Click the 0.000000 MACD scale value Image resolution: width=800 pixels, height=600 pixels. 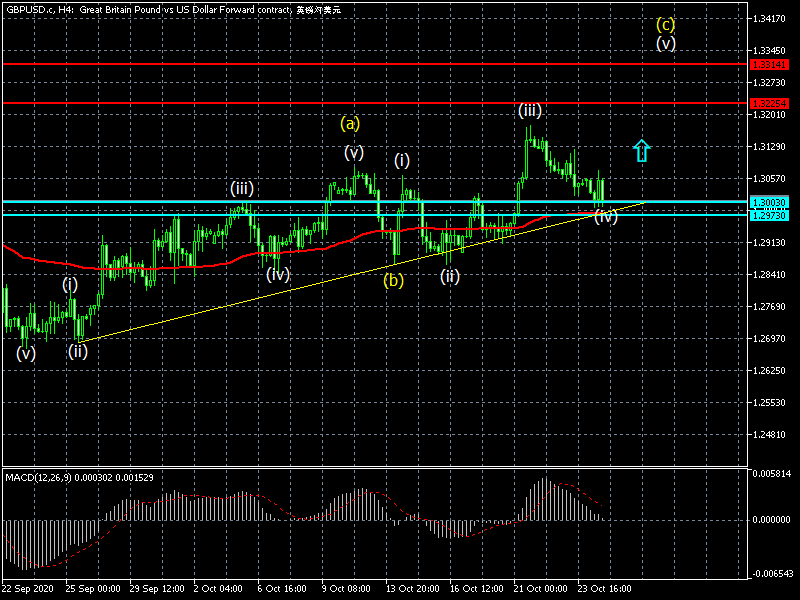point(771,519)
